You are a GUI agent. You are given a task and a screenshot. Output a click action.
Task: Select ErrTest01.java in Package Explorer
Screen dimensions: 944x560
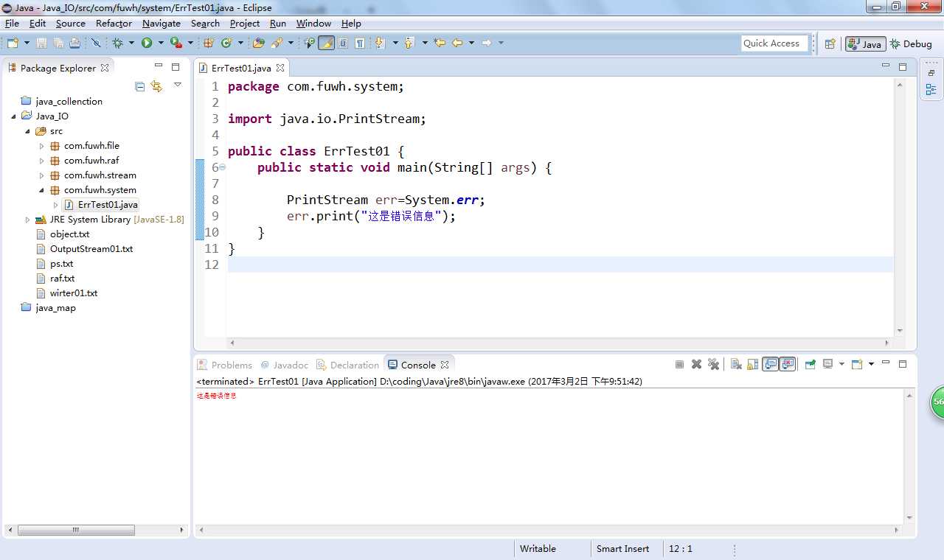pos(100,205)
